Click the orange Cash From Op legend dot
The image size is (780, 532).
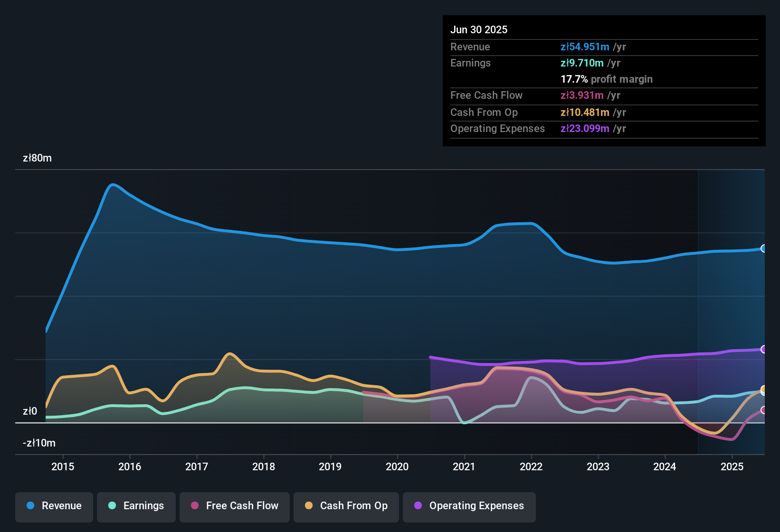pyautogui.click(x=309, y=505)
